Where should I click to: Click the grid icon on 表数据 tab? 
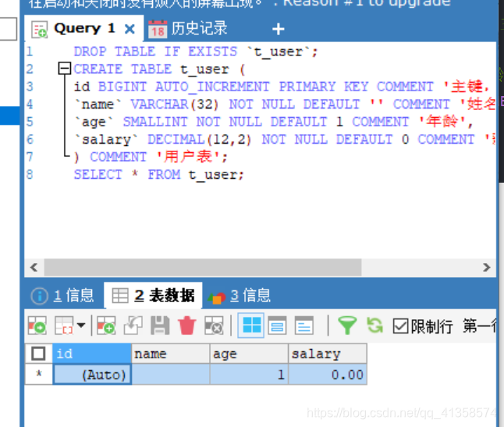point(120,296)
